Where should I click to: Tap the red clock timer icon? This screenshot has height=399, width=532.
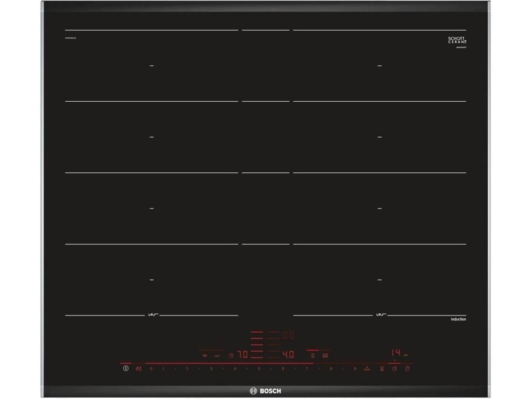coord(395,369)
